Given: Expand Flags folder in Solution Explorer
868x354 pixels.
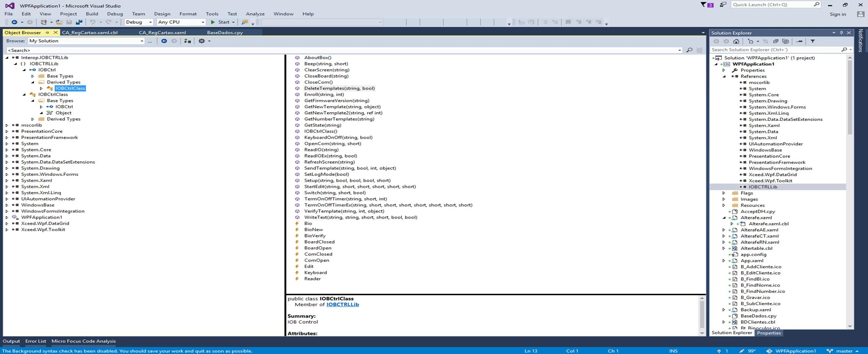Looking at the screenshot, I should pyautogui.click(x=724, y=193).
